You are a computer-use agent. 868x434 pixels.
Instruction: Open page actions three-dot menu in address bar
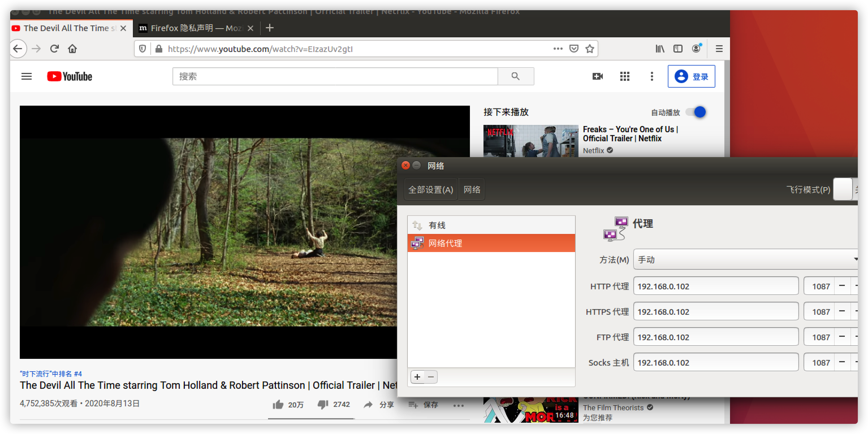pos(558,49)
